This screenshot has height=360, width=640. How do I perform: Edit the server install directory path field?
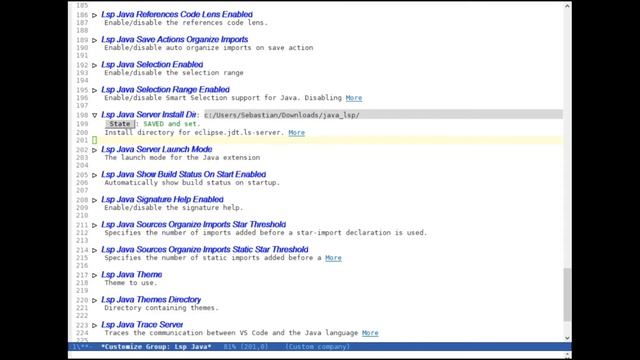[383, 115]
